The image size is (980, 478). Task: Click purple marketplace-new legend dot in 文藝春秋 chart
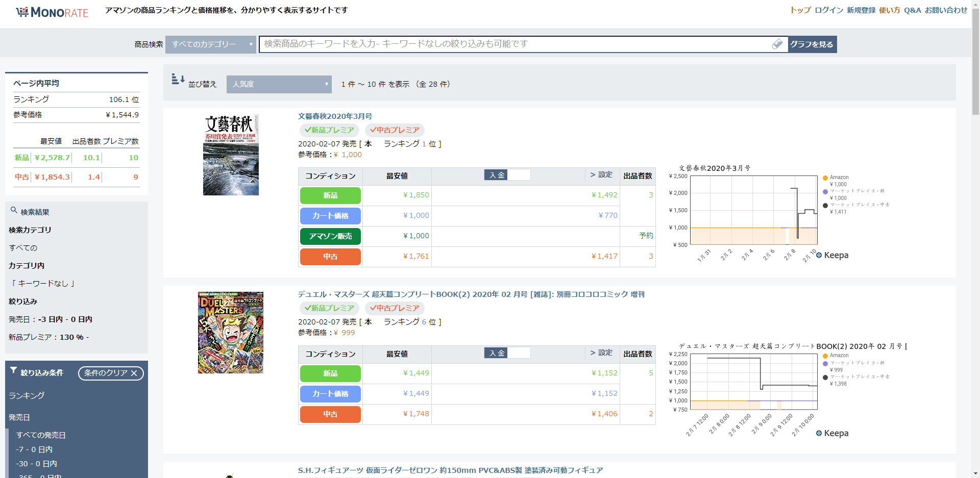(x=825, y=192)
